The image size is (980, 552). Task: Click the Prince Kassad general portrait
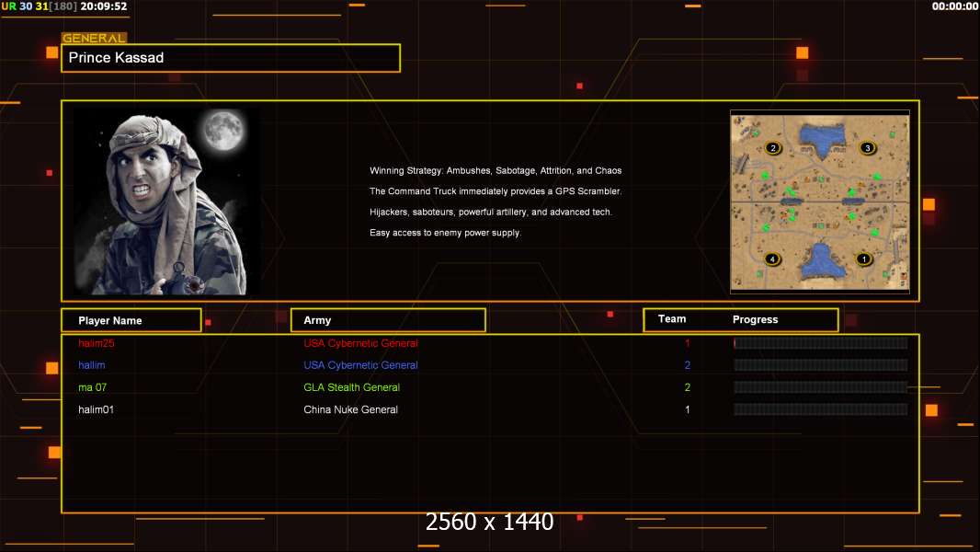coord(165,201)
